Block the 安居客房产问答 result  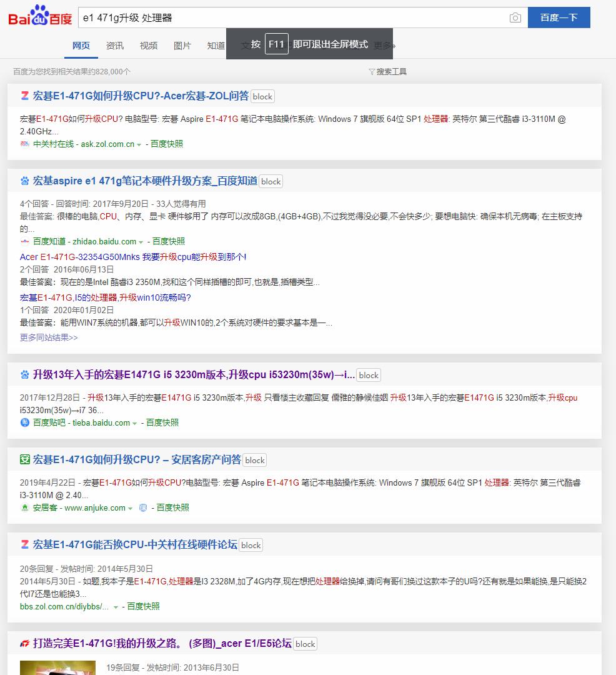tap(254, 459)
